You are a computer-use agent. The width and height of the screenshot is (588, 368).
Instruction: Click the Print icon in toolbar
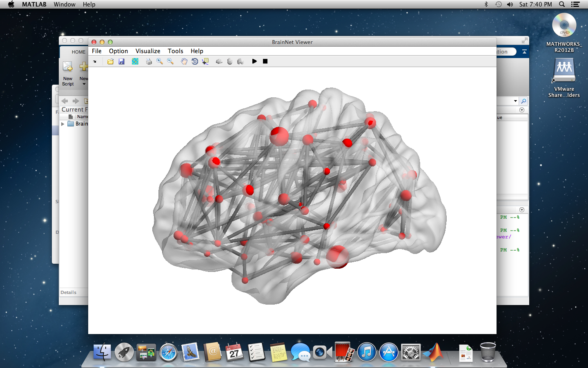tap(149, 61)
